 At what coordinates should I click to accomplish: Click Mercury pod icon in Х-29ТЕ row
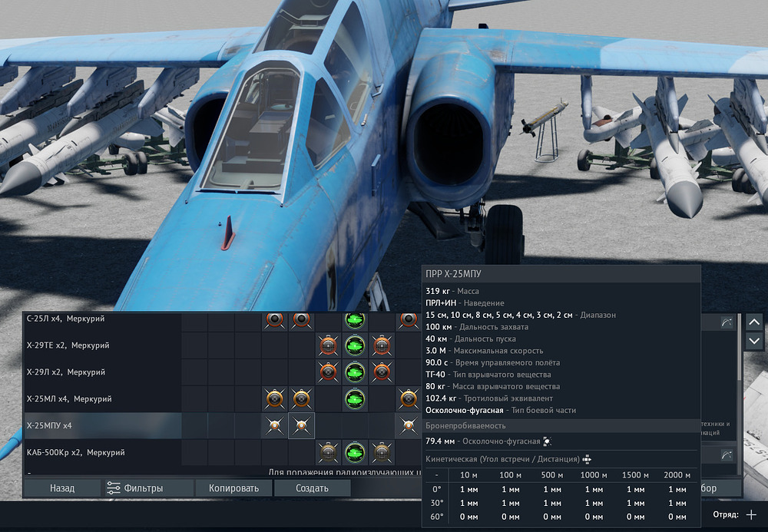tap(355, 345)
